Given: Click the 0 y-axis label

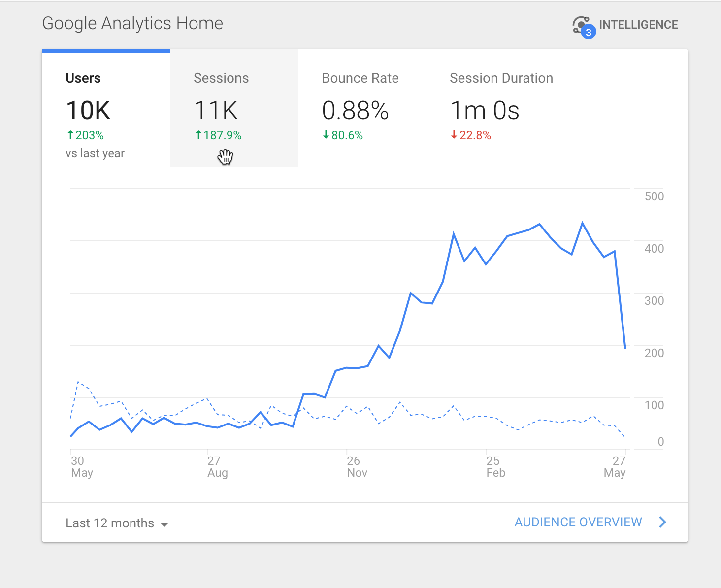Looking at the screenshot, I should pos(661,442).
